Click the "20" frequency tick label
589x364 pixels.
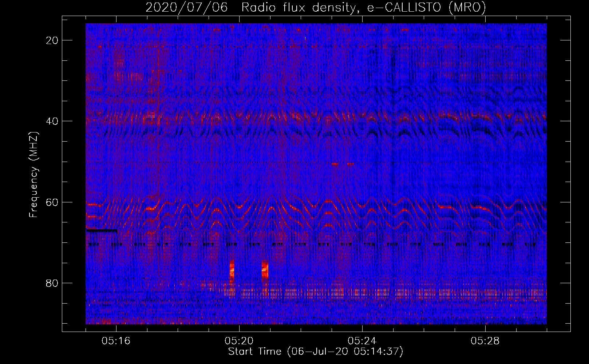(52, 40)
